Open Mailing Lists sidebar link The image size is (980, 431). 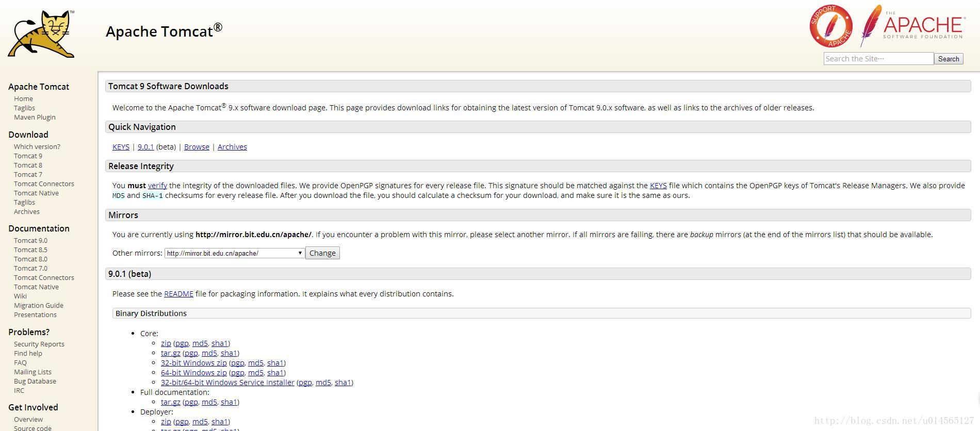(32, 372)
